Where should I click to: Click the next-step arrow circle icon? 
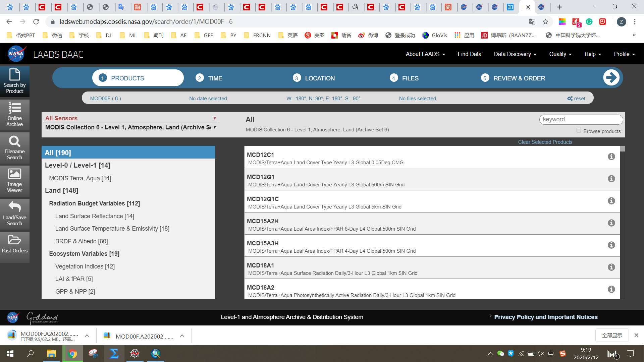611,78
